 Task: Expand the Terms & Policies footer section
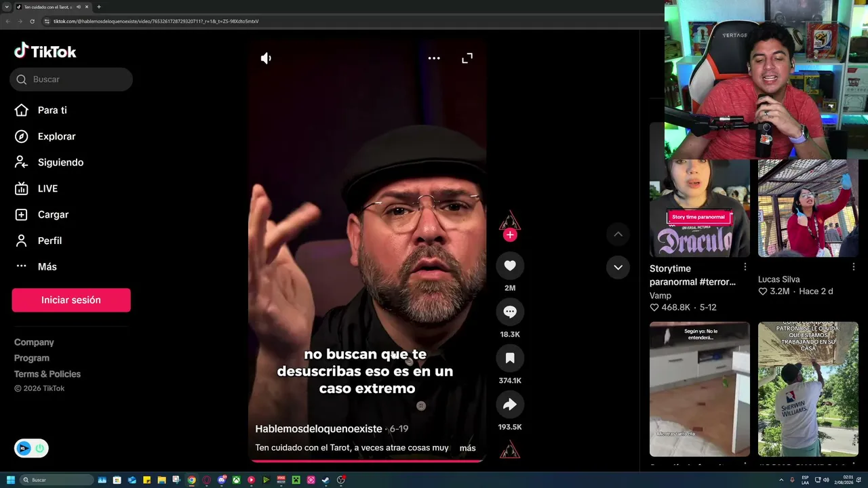coord(47,374)
